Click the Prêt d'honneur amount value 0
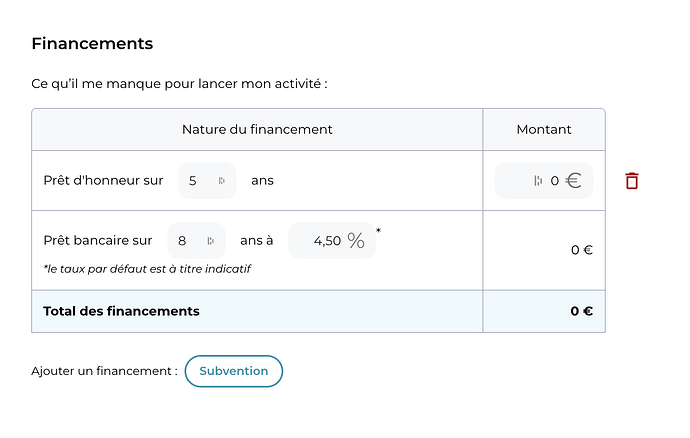Image resolution: width=690 pixels, height=438 pixels. tap(555, 181)
